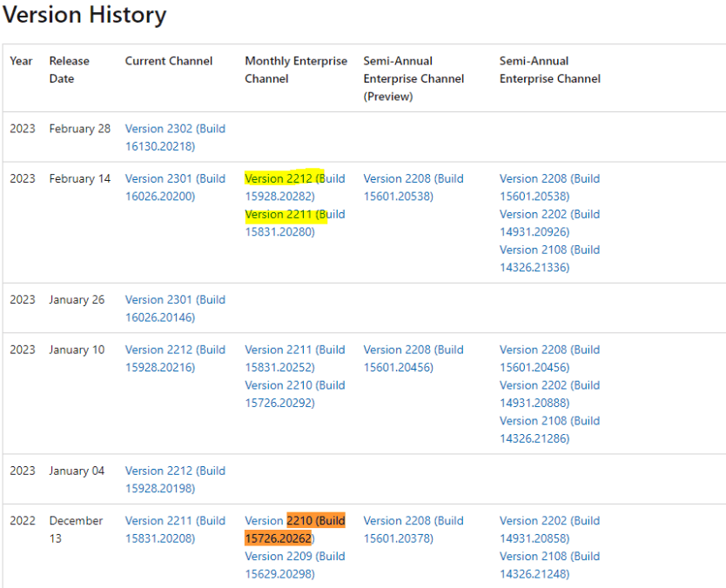Click orange-highlighted Version 2210 Build 15726.20262 link

[295, 530]
